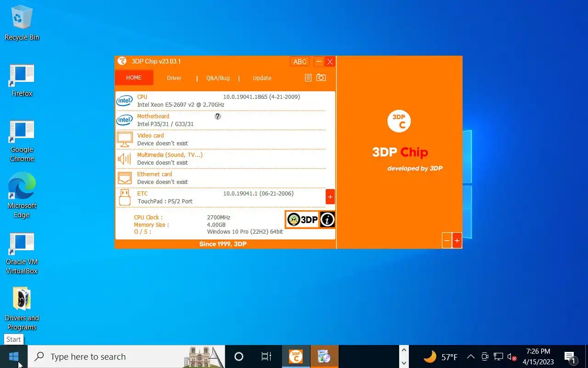Open the Motherboard driver link
This screenshot has height=368, width=588.
pos(153,116)
